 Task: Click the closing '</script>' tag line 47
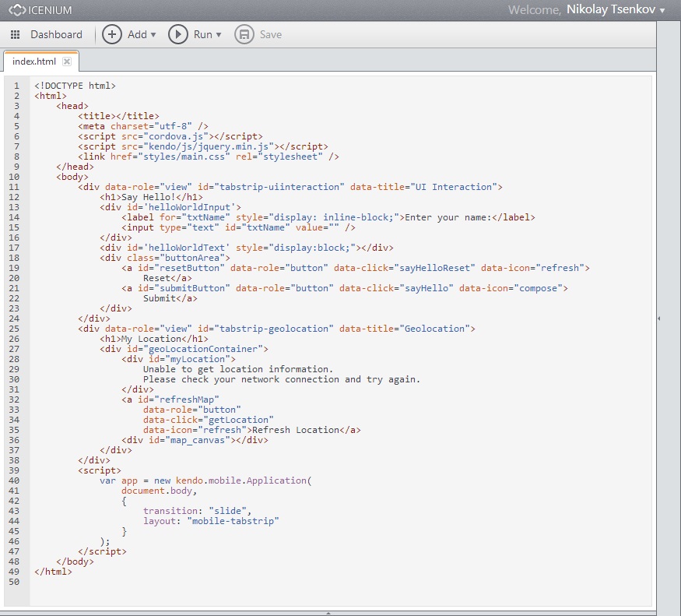pos(102,551)
